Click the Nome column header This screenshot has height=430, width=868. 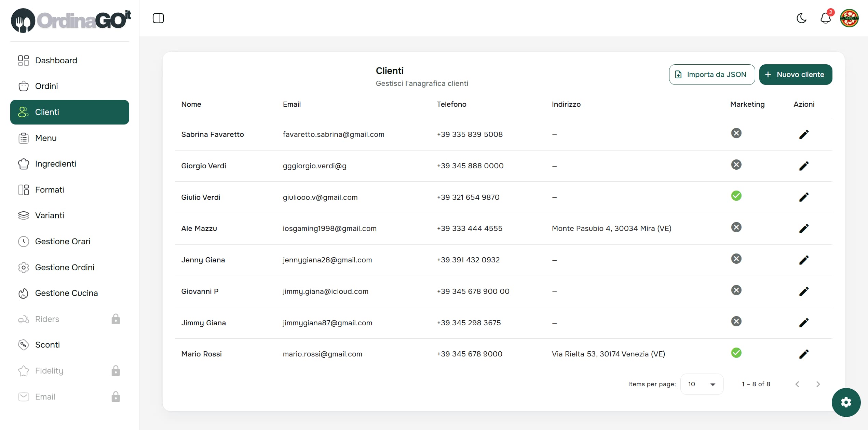[191, 104]
